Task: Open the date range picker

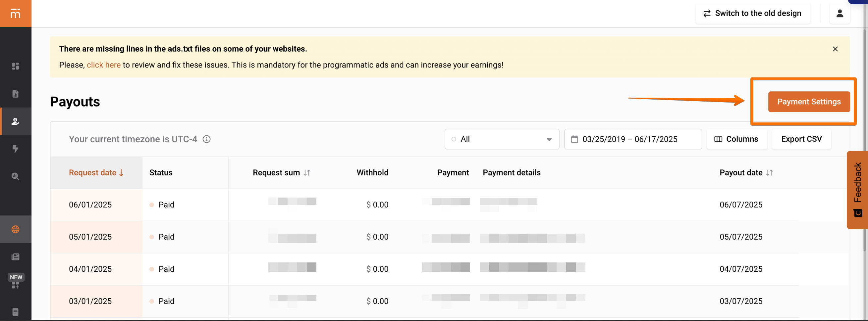Action: click(632, 139)
